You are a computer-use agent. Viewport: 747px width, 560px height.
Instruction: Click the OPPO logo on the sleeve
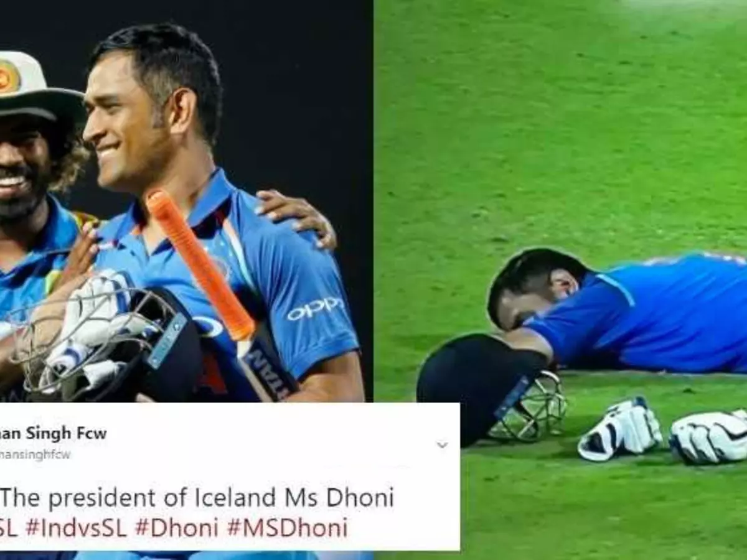[315, 308]
